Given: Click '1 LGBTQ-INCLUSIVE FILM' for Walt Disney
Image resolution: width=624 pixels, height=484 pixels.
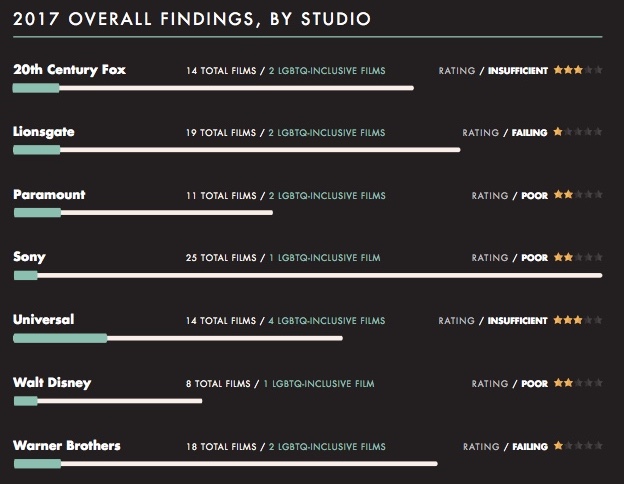Looking at the screenshot, I should [x=319, y=384].
